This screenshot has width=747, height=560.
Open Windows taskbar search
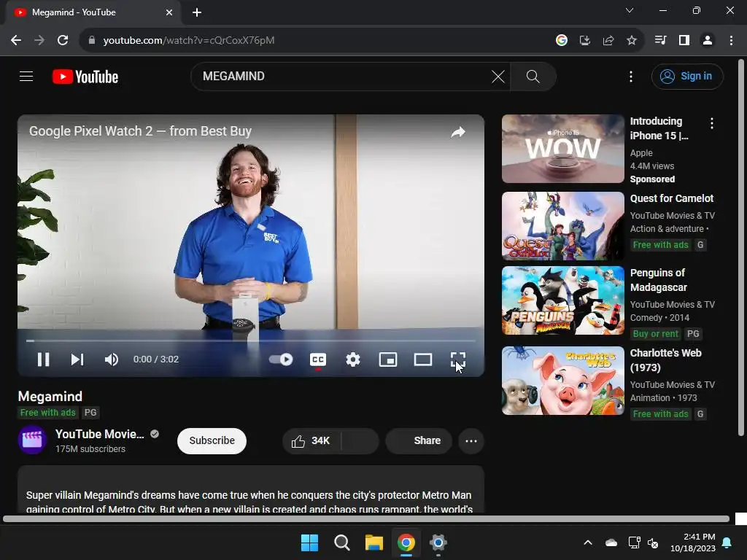tap(341, 542)
